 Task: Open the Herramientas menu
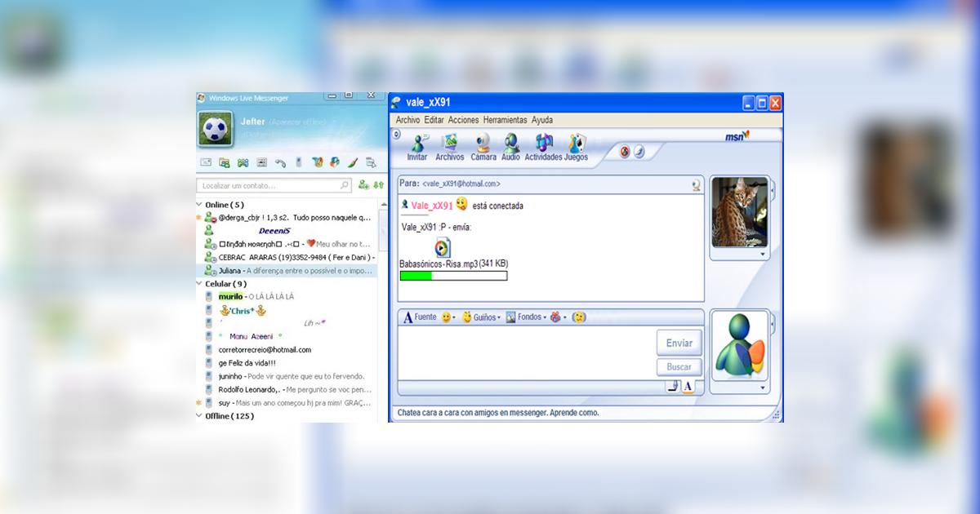(x=505, y=120)
